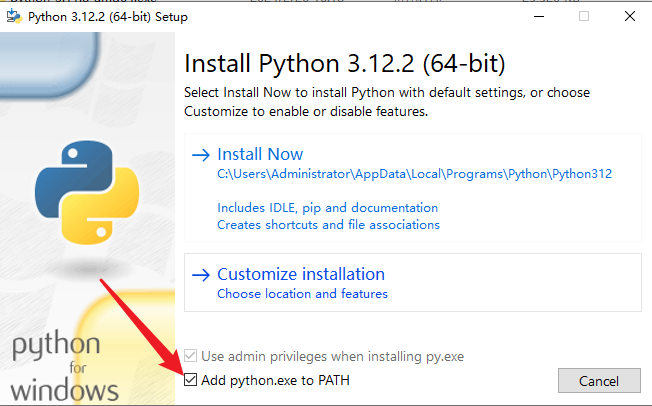
Task: Click the arrow icon beside Customize installation
Action: coord(200,274)
